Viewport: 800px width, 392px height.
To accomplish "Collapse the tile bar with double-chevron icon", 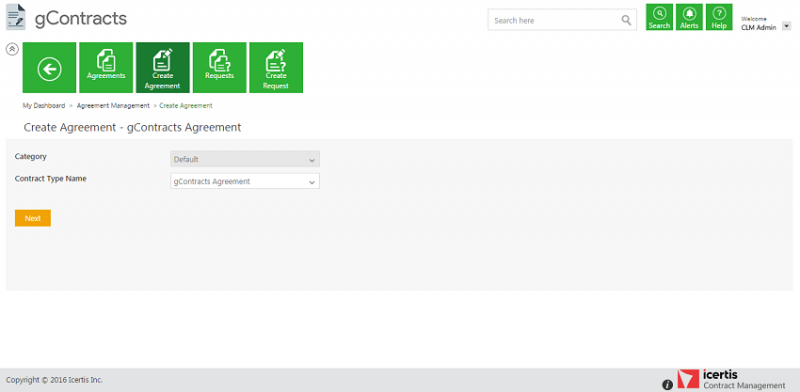I will (12, 49).
